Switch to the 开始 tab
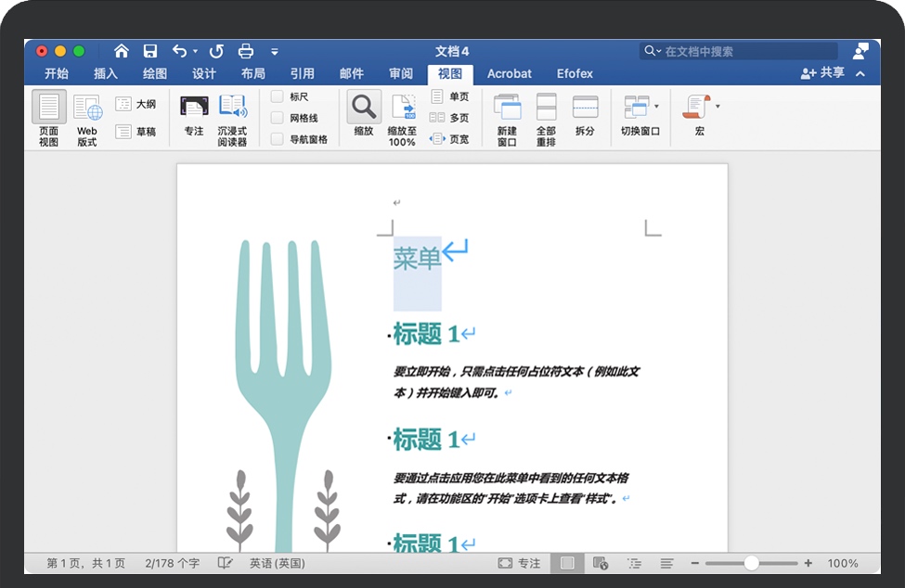This screenshot has height=588, width=905. [57, 73]
